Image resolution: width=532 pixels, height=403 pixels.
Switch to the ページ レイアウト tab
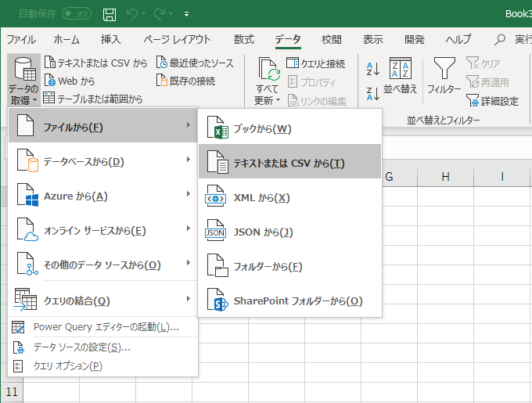tap(177, 40)
